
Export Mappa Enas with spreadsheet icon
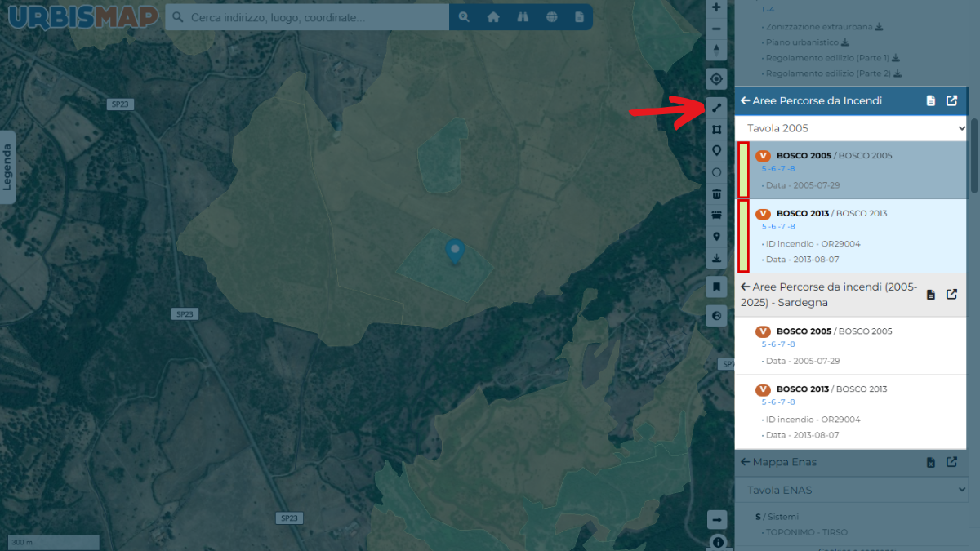pyautogui.click(x=931, y=463)
